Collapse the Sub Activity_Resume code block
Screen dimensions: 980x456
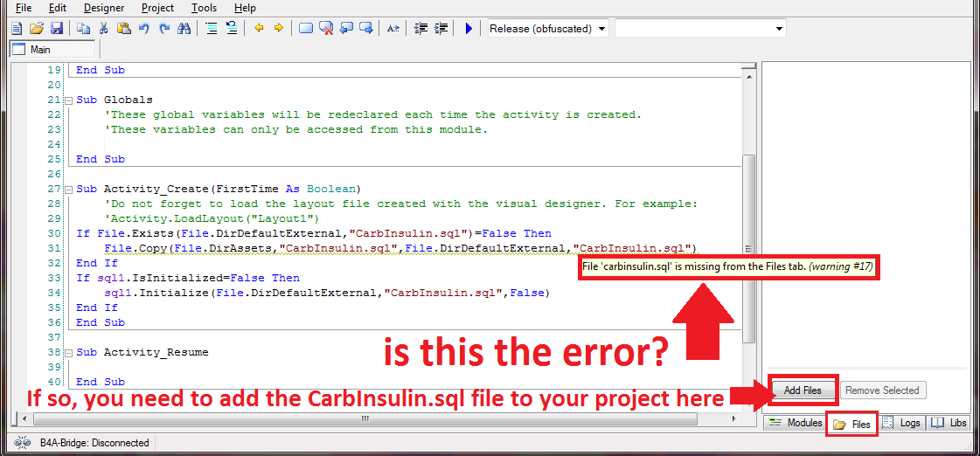tap(68, 352)
